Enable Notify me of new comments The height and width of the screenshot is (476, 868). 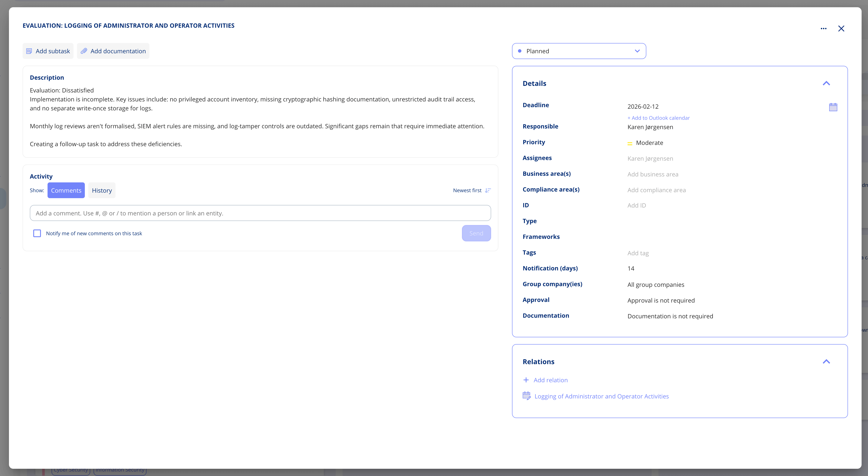(x=37, y=233)
